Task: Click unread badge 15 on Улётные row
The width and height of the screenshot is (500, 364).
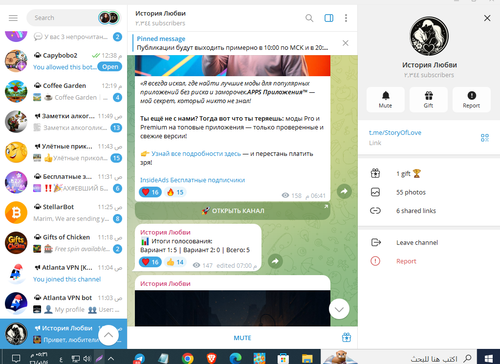Action: [116, 158]
